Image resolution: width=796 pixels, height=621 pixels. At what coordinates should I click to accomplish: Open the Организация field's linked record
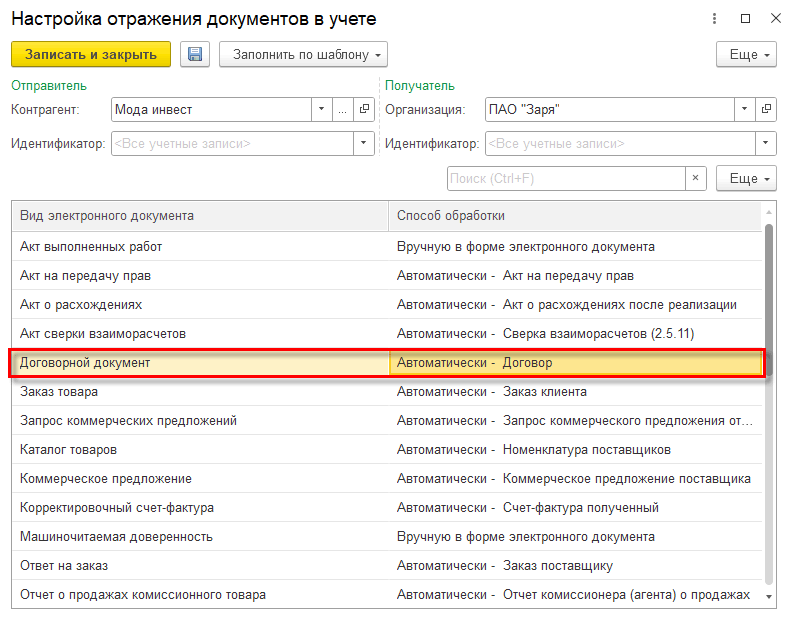tap(767, 110)
